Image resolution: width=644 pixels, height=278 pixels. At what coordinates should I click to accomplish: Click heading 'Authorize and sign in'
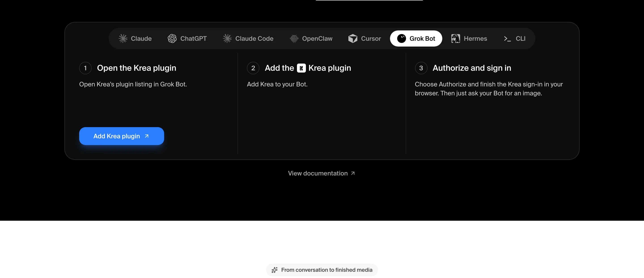point(472,68)
